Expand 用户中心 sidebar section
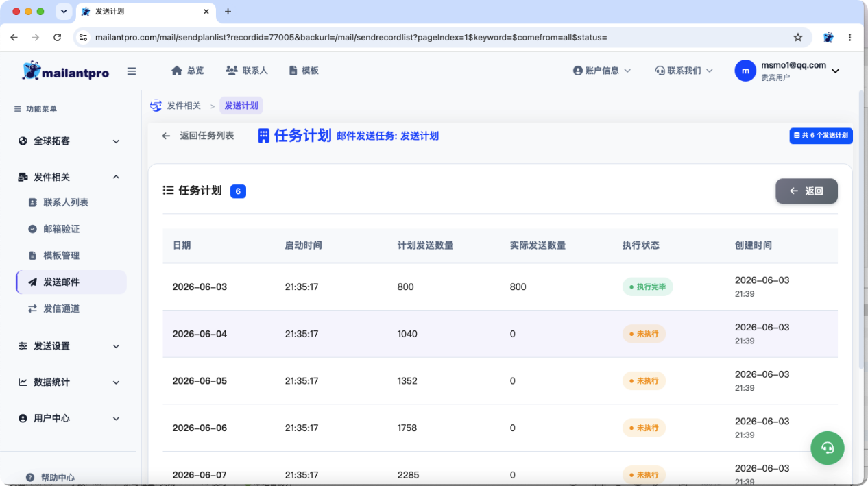The image size is (868, 486). (69, 418)
